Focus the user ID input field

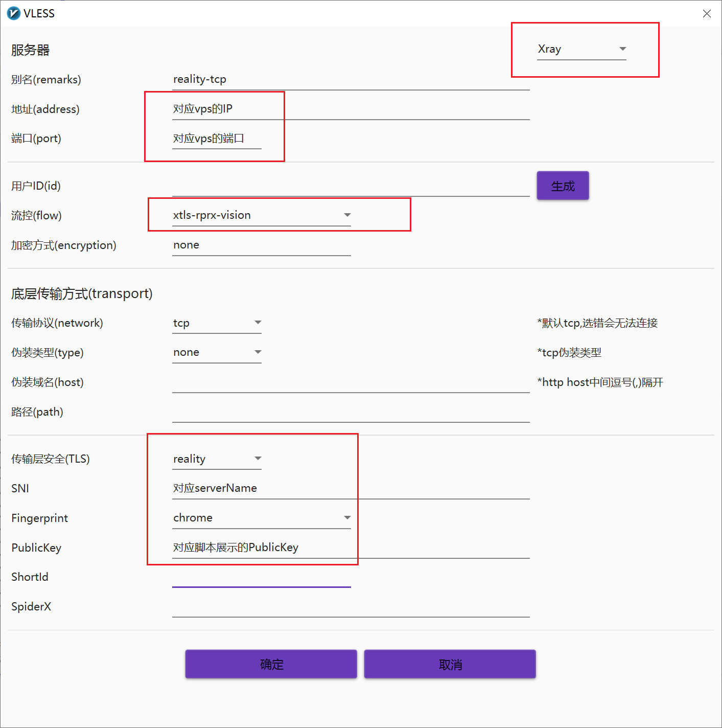tap(351, 186)
